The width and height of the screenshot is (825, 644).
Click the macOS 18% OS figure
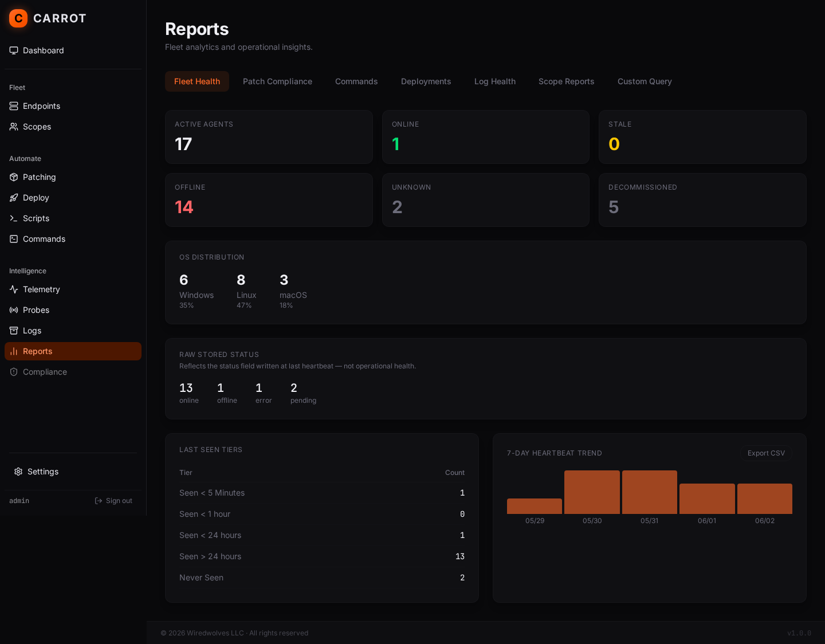pos(293,291)
